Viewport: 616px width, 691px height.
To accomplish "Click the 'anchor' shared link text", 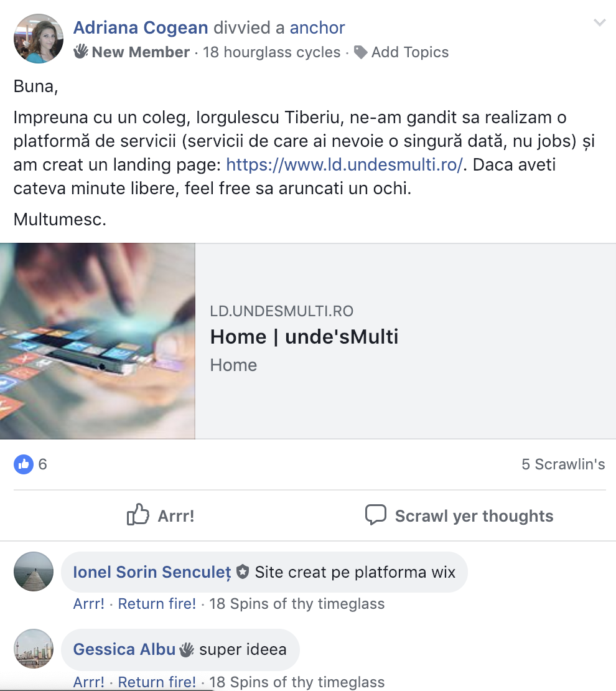I will (317, 27).
